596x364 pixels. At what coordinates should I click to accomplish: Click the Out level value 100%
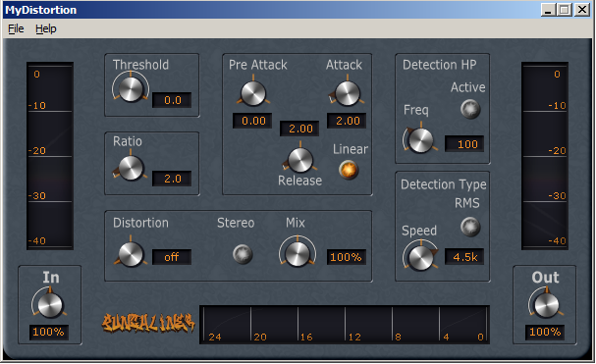pos(545,332)
